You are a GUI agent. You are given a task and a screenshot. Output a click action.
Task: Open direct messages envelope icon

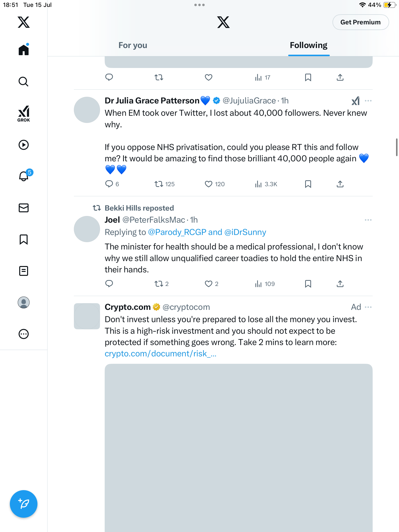[24, 208]
